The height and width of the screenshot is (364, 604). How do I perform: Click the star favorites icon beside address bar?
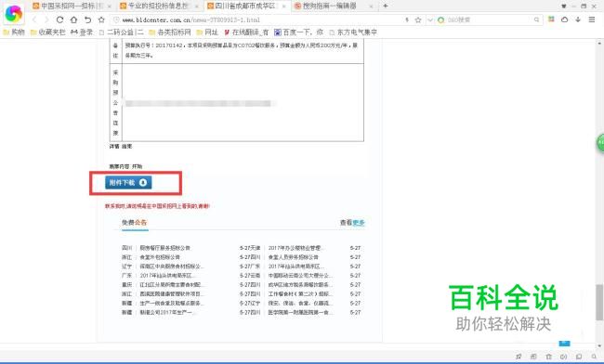coord(101,19)
